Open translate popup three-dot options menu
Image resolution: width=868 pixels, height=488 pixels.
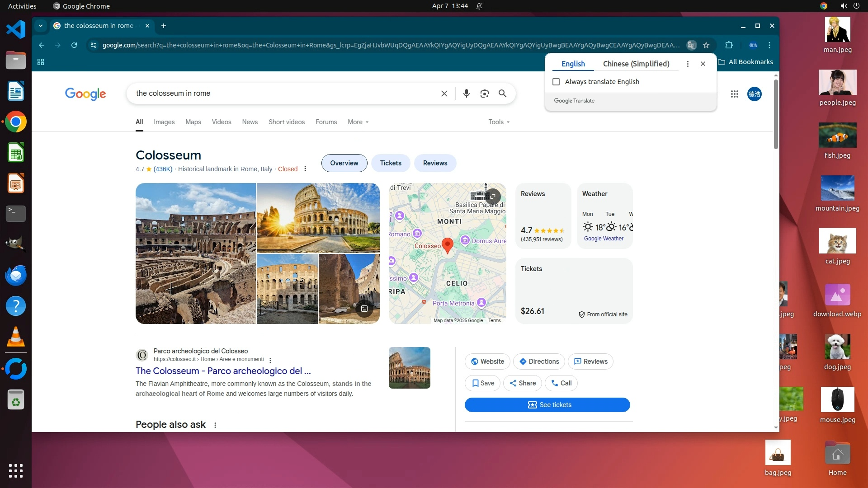click(x=688, y=64)
